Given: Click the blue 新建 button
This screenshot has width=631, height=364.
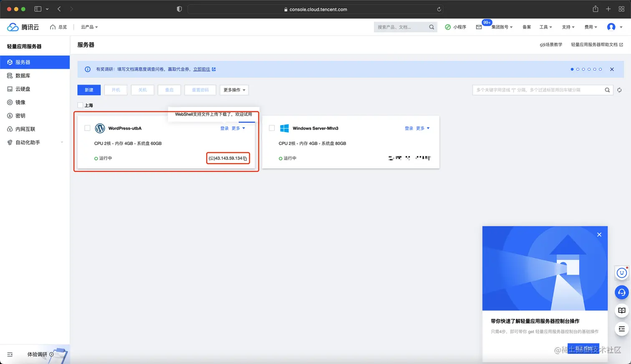Looking at the screenshot, I should click(x=89, y=90).
